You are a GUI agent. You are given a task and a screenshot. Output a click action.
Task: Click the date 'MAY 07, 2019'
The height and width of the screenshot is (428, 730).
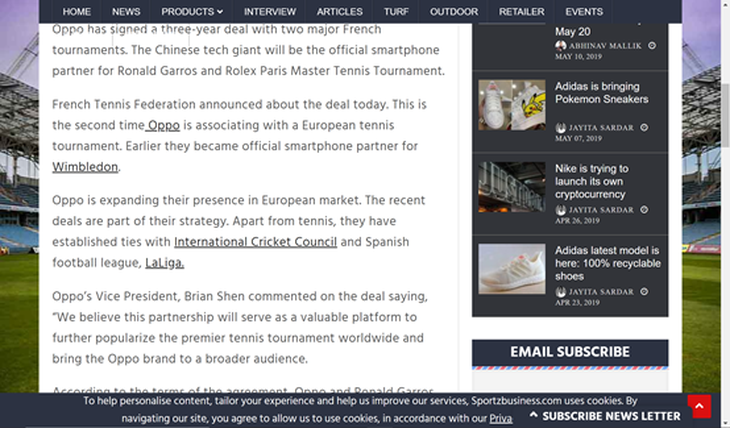[578, 139]
